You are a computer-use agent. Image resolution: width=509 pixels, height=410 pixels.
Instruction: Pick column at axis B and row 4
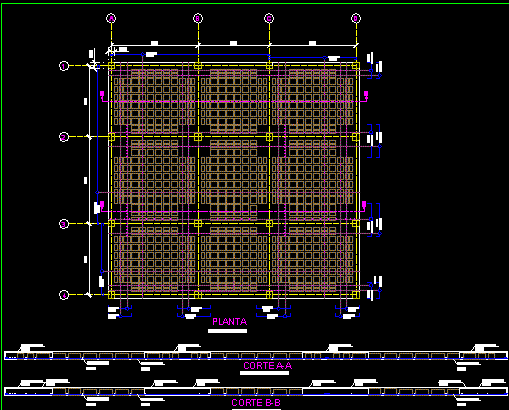coord(198,295)
